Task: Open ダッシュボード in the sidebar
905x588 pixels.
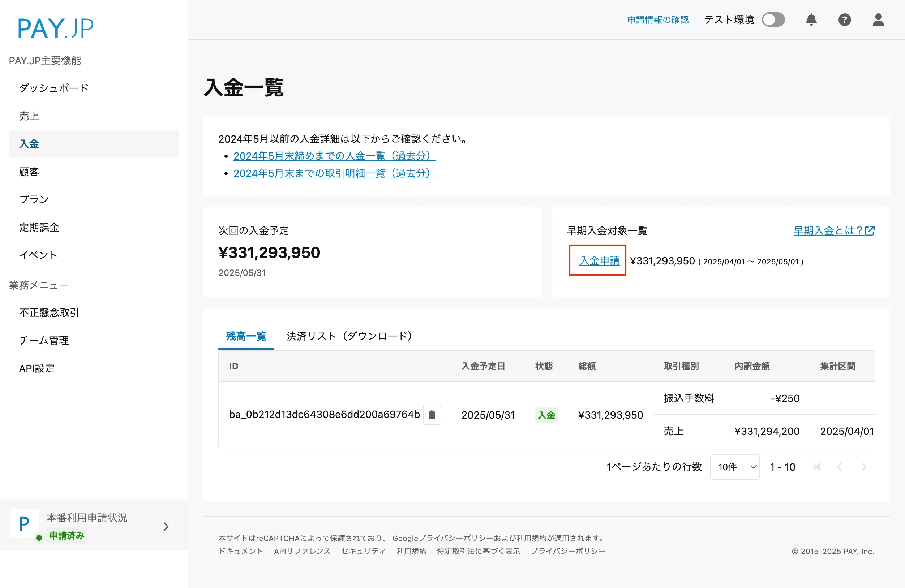Action: pos(53,88)
